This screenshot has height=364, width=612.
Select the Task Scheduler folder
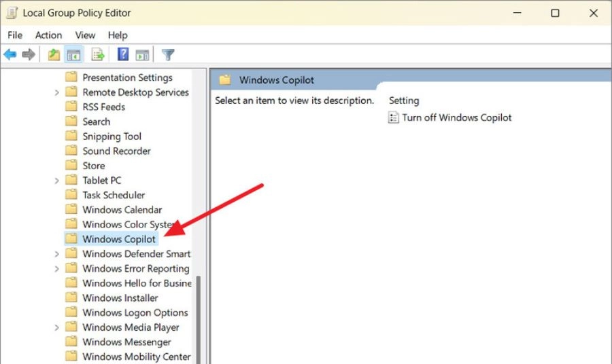click(x=114, y=195)
